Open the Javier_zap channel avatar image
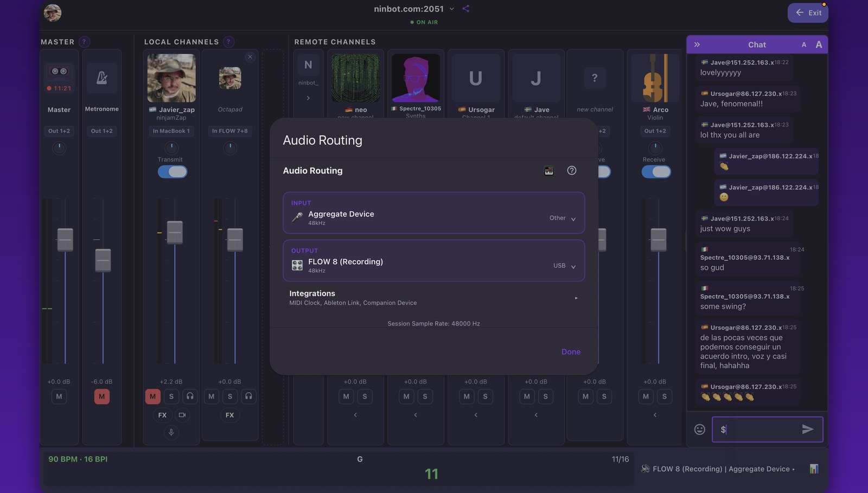The width and height of the screenshot is (868, 493). [x=171, y=78]
